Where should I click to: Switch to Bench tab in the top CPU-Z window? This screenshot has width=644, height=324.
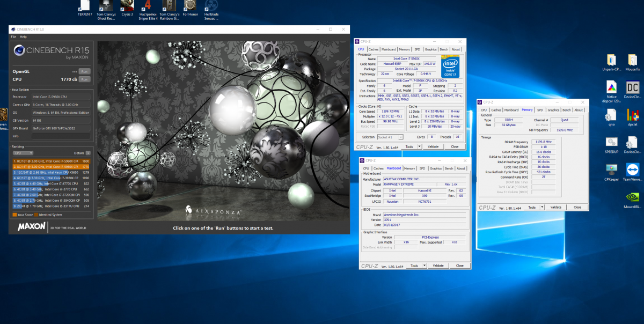click(444, 49)
